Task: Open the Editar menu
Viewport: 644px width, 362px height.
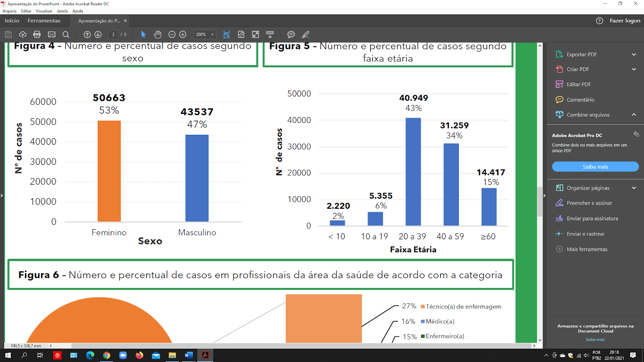Action: (x=26, y=11)
